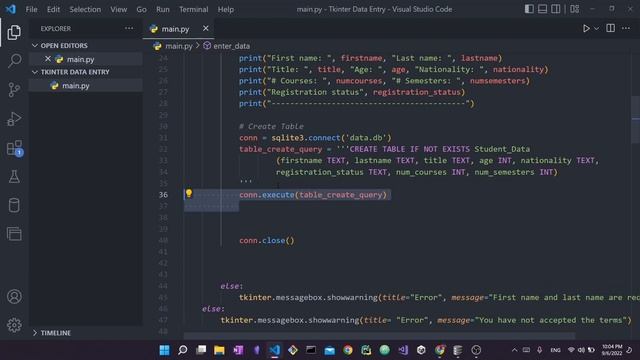This screenshot has height=360, width=640.
Task: Open the Manage gear icon
Action: [x=14, y=325]
